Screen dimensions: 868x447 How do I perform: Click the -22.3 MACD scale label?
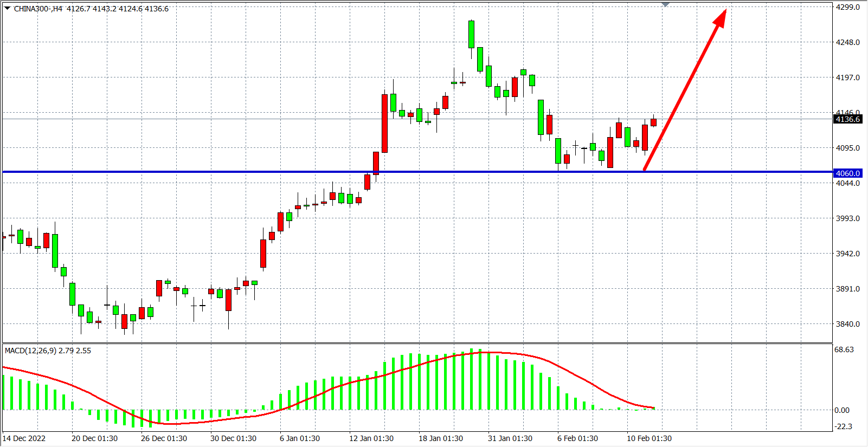pyautogui.click(x=844, y=426)
